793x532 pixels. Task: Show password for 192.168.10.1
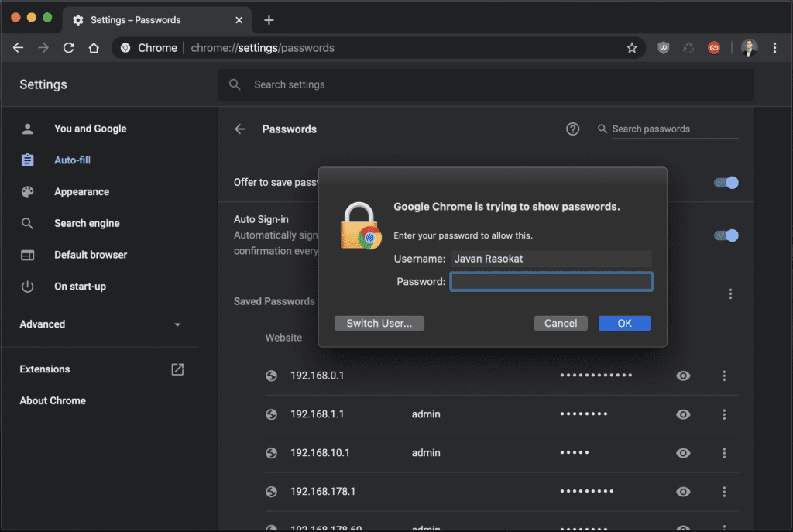(x=683, y=453)
